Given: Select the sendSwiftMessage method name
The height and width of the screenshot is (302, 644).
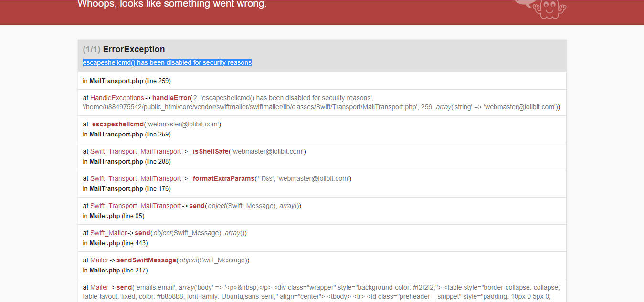Looking at the screenshot, I should pos(146,260).
